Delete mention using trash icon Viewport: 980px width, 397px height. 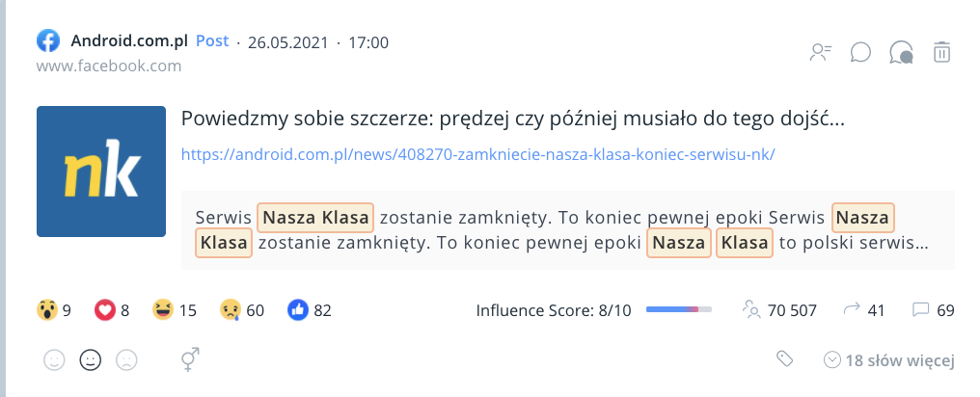point(941,52)
